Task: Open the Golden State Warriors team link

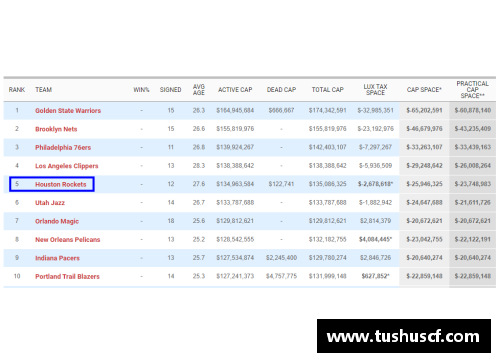Action: (x=68, y=111)
